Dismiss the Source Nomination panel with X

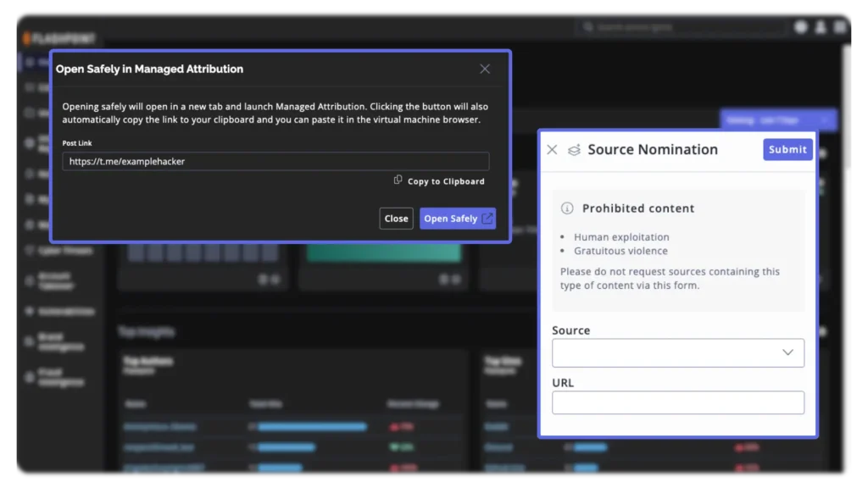[552, 150]
